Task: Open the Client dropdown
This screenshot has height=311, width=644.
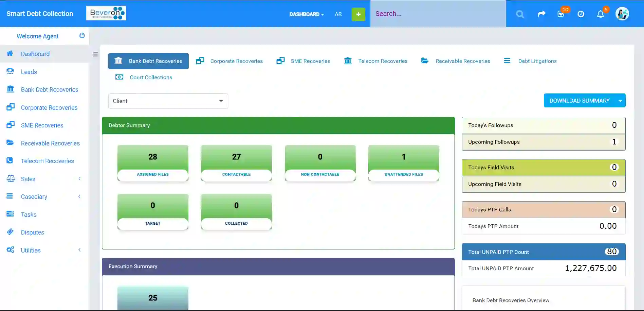Action: point(168,101)
